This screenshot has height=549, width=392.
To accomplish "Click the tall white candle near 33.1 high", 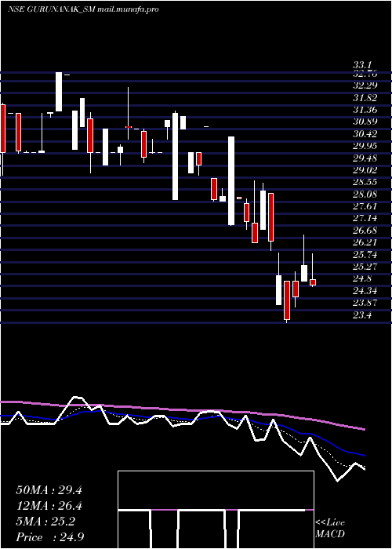I will [x=59, y=92].
